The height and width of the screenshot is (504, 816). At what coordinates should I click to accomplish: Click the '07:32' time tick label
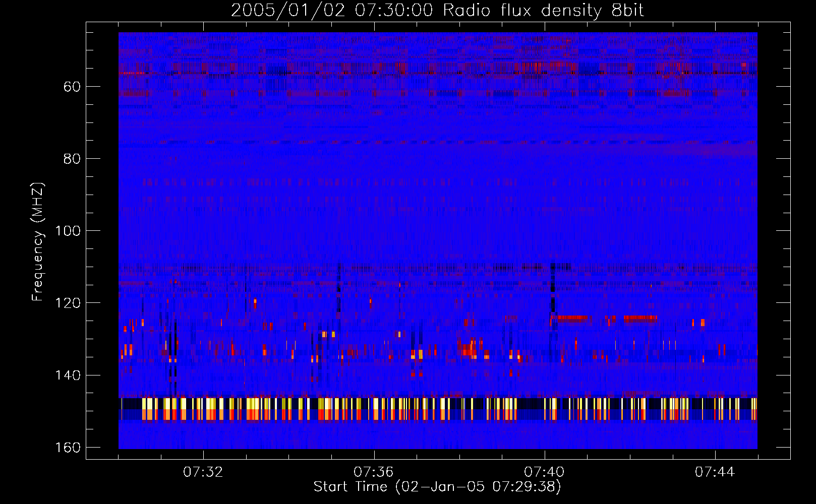[x=203, y=472]
